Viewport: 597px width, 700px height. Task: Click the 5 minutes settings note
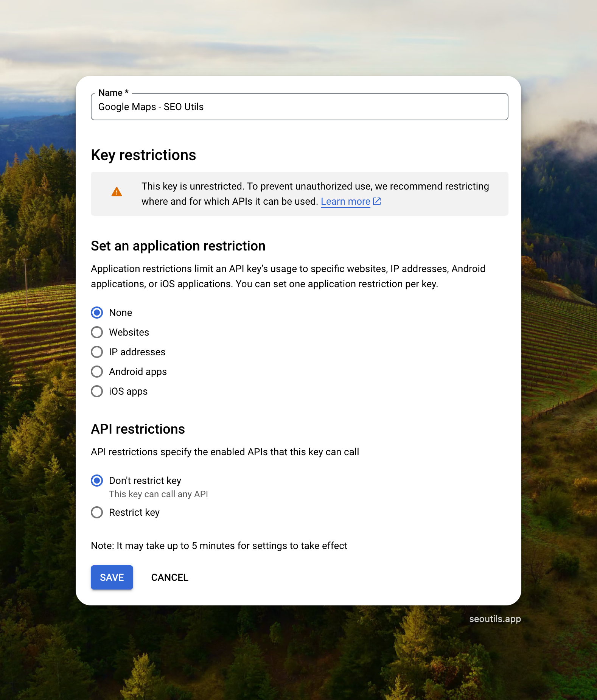[219, 546]
